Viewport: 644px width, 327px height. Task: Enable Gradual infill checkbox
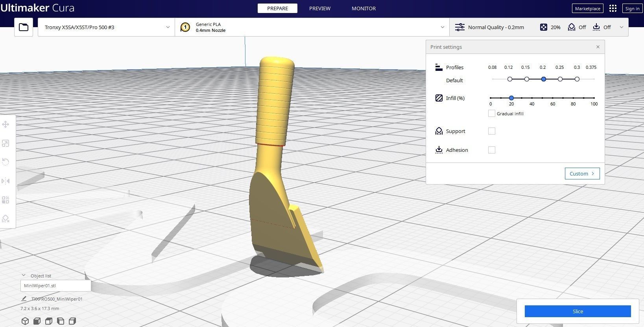(x=491, y=113)
